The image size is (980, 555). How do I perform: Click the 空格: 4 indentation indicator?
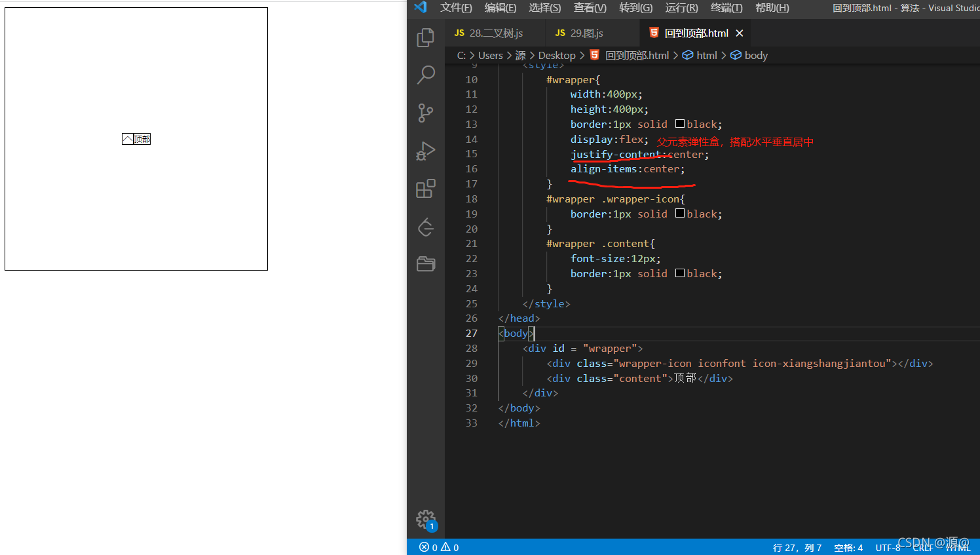pyautogui.click(x=848, y=547)
